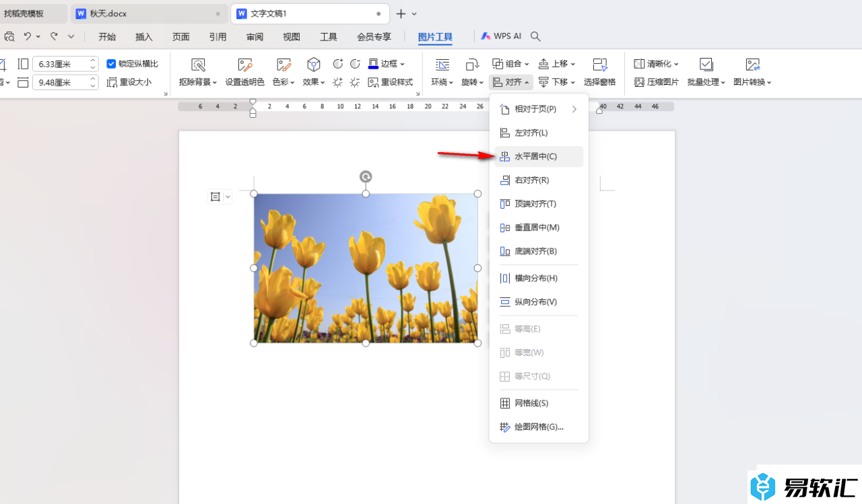Switch to the View (视图) ribbon tab
Image resolution: width=862 pixels, height=504 pixels.
pos(292,37)
